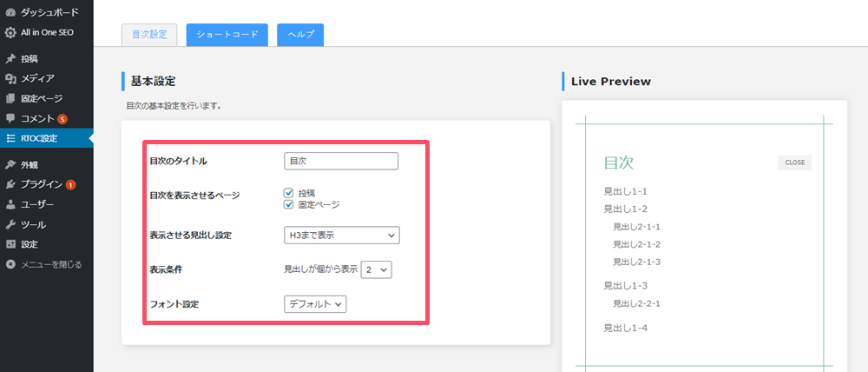Click the list icon beside RTOC設定
The width and height of the screenshot is (868, 372).
coord(10,138)
